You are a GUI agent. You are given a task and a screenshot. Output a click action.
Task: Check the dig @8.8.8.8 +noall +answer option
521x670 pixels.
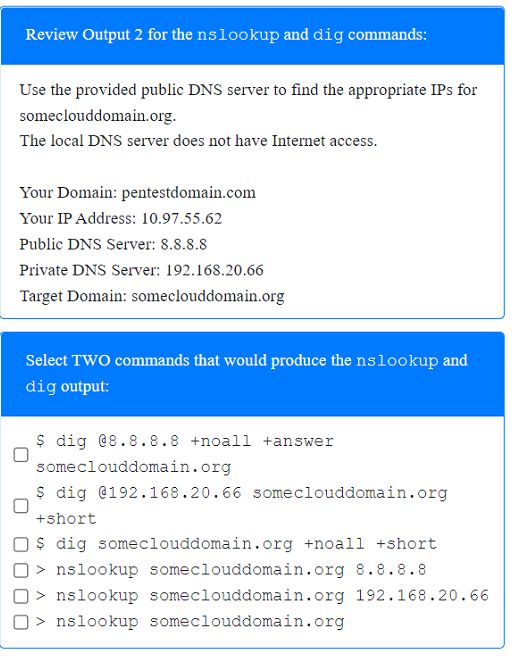(21, 455)
